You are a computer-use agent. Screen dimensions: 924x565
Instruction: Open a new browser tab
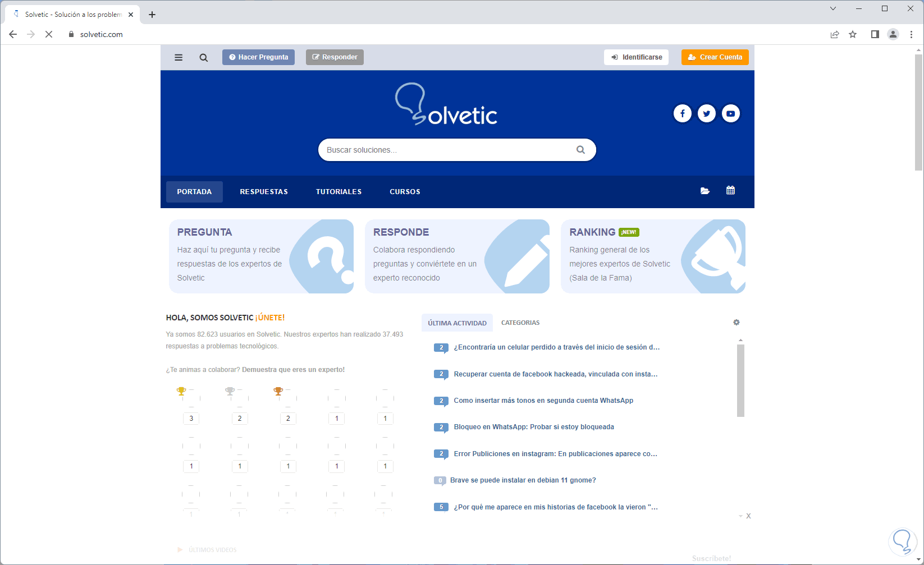[x=152, y=15]
